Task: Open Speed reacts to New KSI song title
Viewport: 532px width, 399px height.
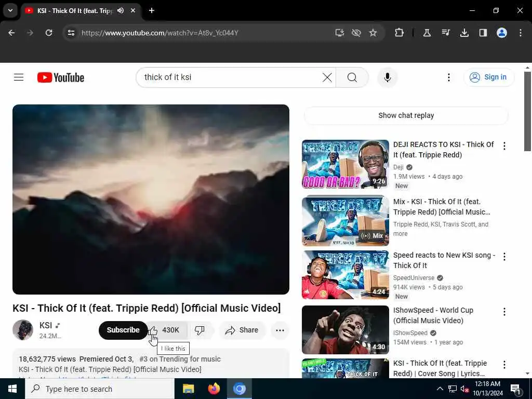Action: coord(444,260)
